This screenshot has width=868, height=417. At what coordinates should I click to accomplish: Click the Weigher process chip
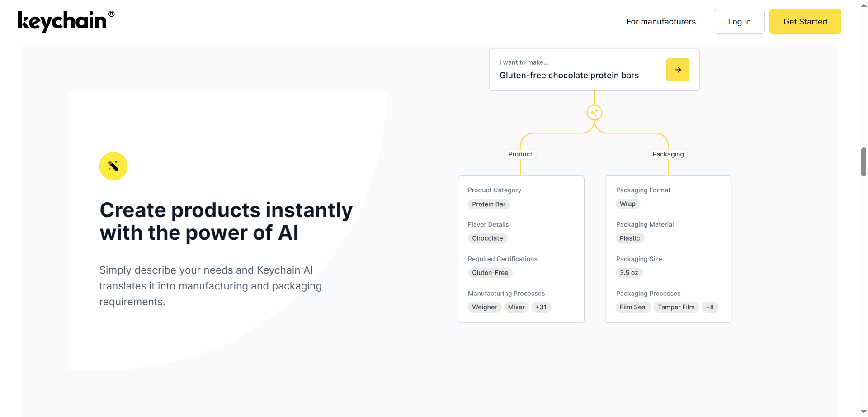tap(484, 307)
